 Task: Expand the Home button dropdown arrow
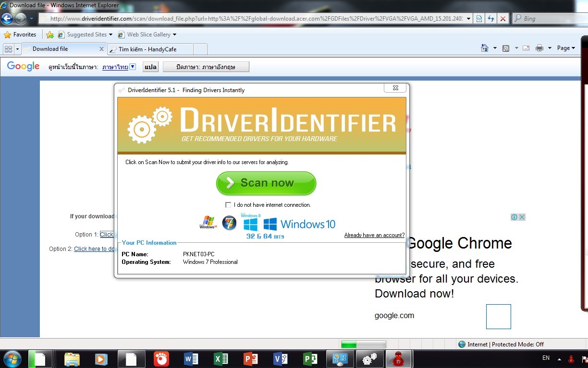pos(495,48)
